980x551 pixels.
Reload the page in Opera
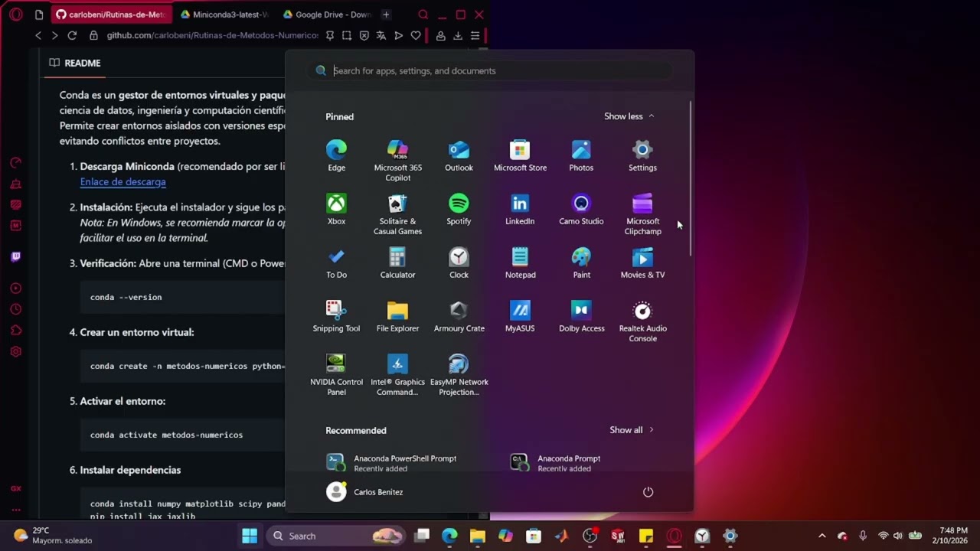pyautogui.click(x=72, y=35)
